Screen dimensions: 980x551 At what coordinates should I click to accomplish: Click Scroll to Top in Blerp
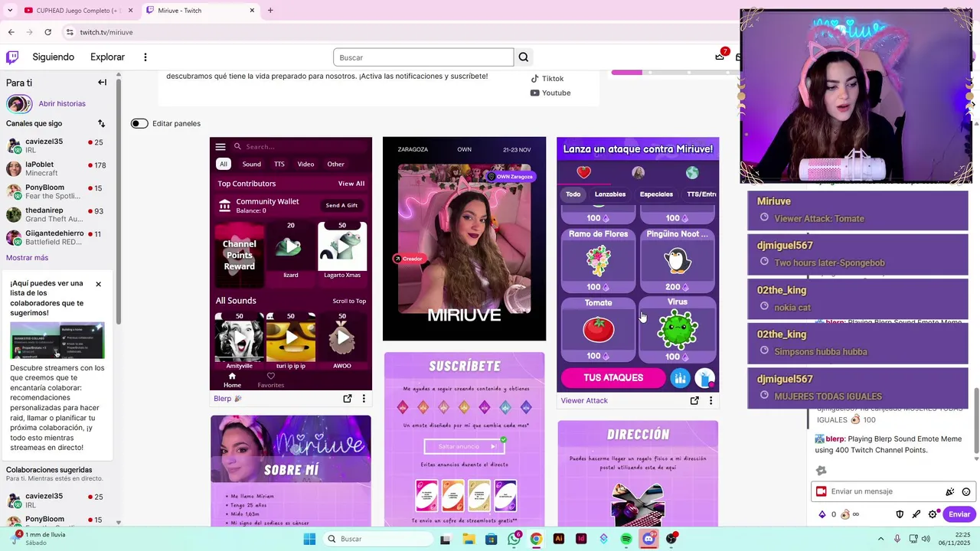(349, 301)
